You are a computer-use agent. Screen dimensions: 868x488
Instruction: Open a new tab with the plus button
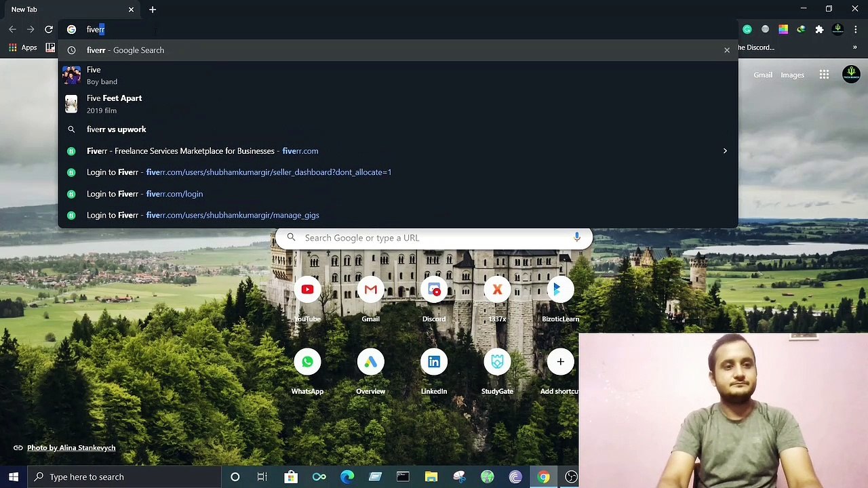(x=153, y=9)
